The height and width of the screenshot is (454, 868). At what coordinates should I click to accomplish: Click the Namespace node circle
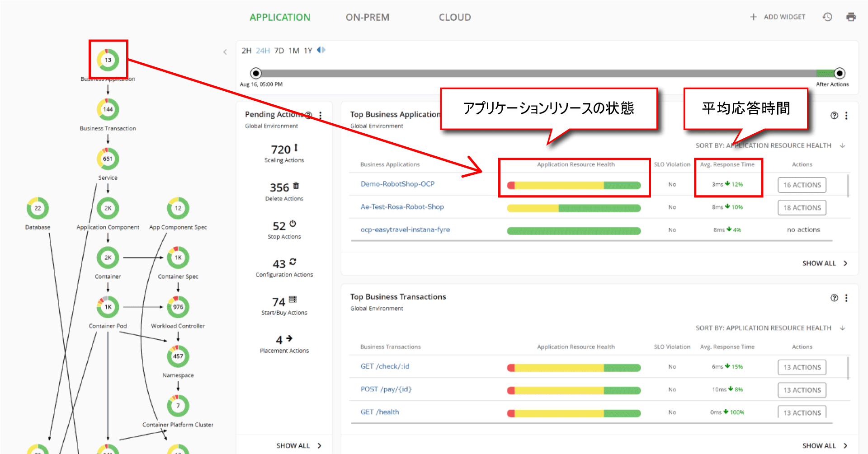pos(178,356)
